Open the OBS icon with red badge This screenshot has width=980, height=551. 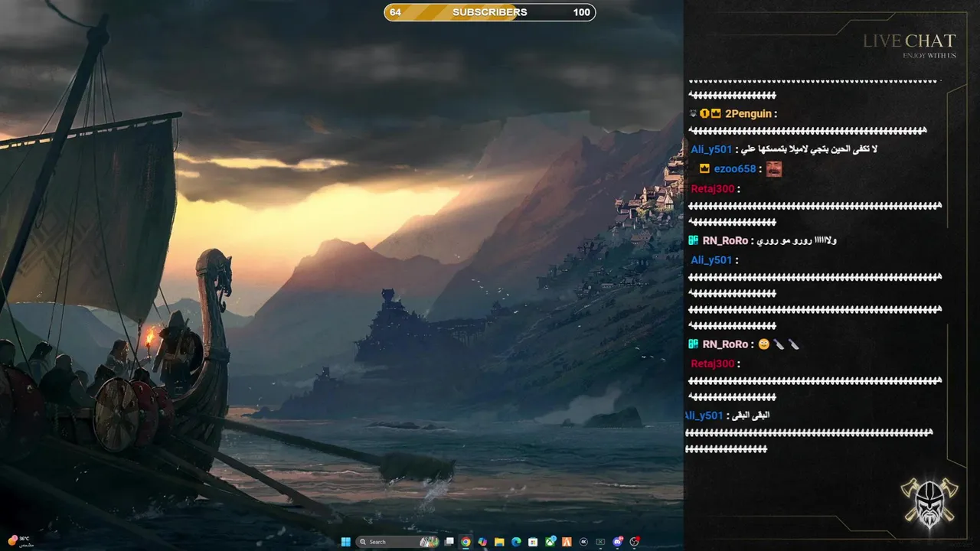coord(635,542)
